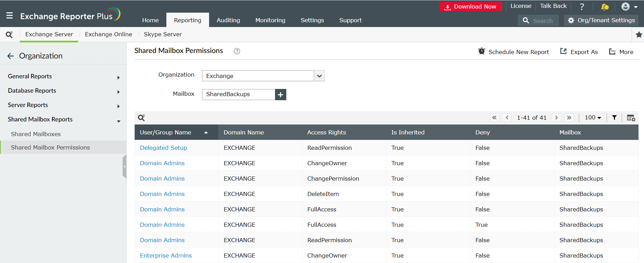Add mailbox using the plus button
This screenshot has width=644, height=263.
point(280,95)
